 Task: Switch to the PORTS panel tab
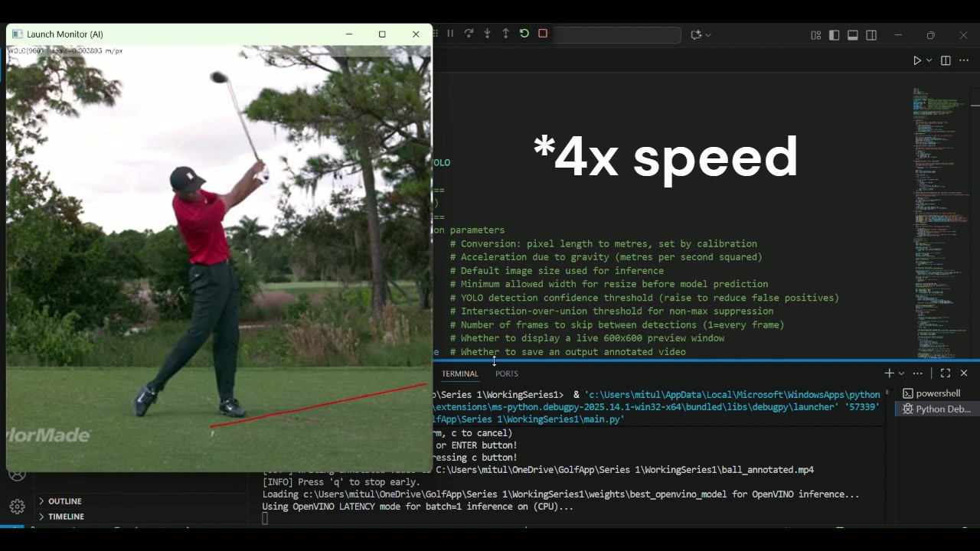(x=507, y=373)
